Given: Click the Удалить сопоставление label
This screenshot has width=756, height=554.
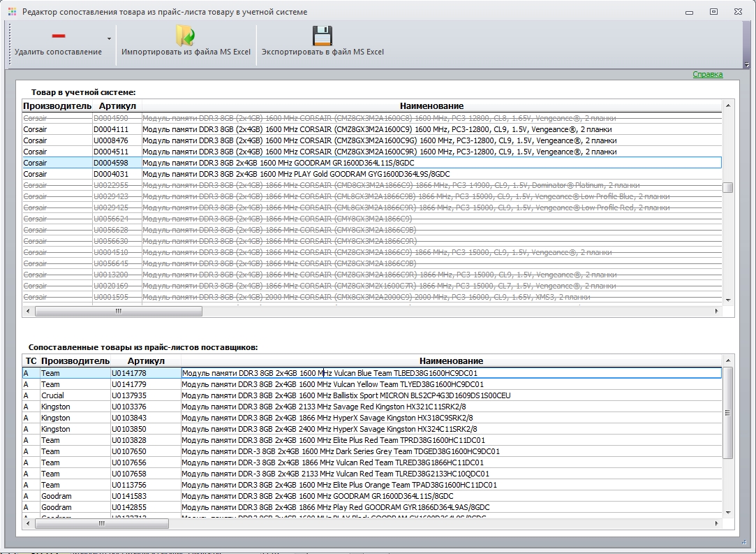Looking at the screenshot, I should tap(59, 52).
